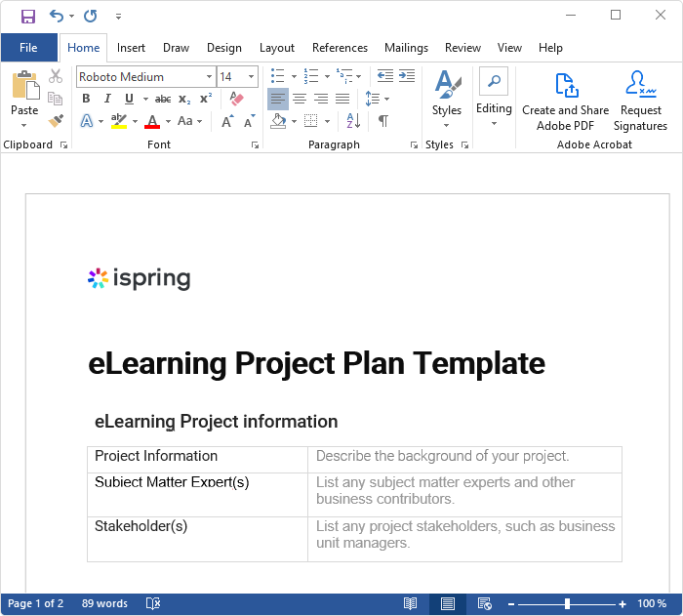The width and height of the screenshot is (683, 616).
Task: Switch to Web Layout view
Action: (485, 603)
